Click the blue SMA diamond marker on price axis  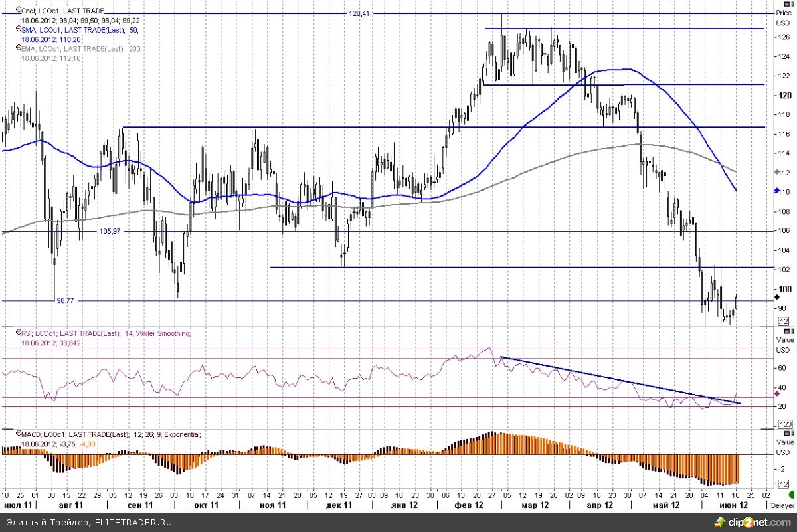(x=778, y=191)
